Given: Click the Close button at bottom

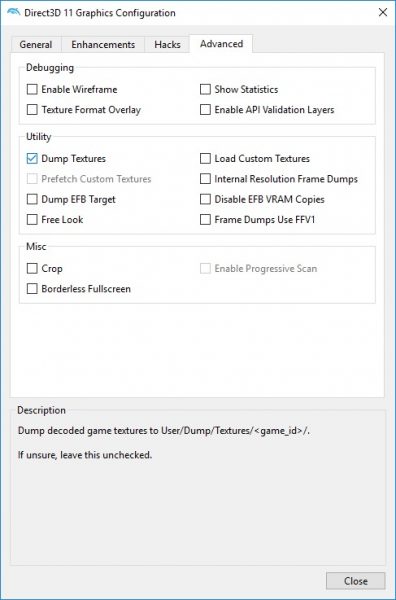Looking at the screenshot, I should [355, 581].
